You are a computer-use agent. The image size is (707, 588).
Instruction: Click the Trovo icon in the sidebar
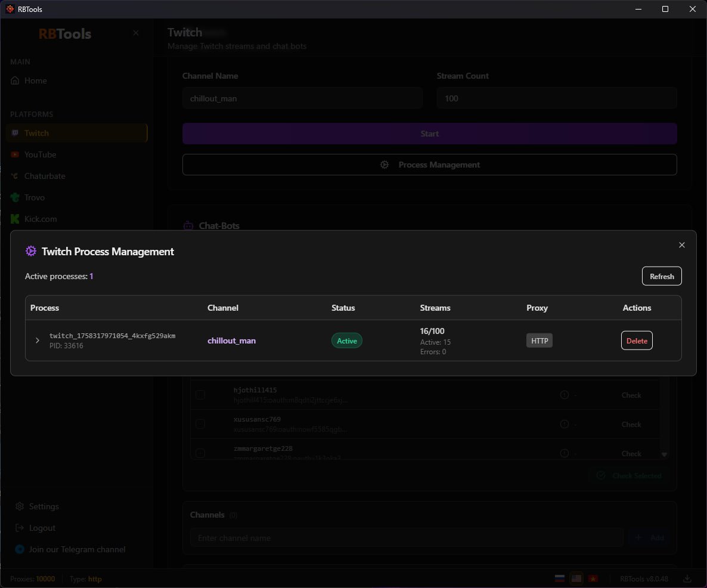(x=15, y=197)
